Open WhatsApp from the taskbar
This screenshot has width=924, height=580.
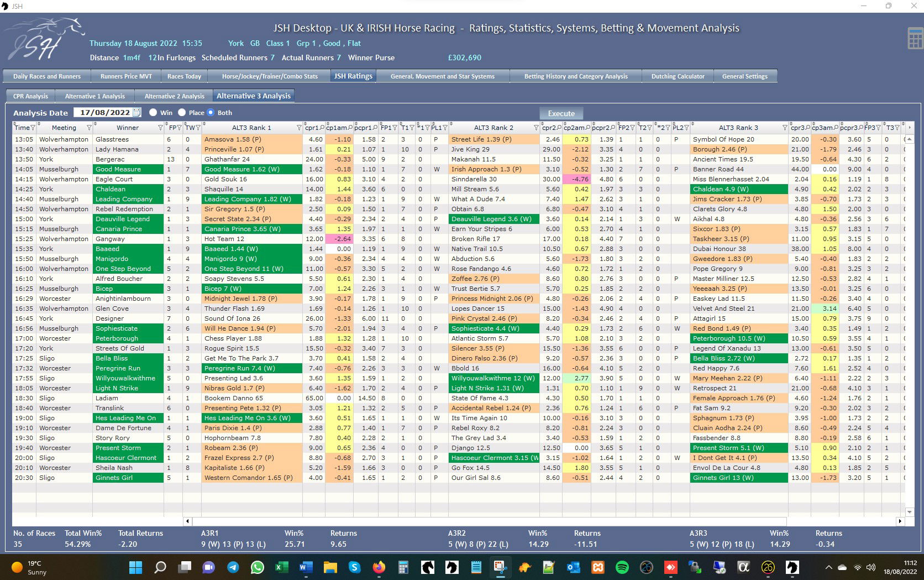[x=258, y=567]
